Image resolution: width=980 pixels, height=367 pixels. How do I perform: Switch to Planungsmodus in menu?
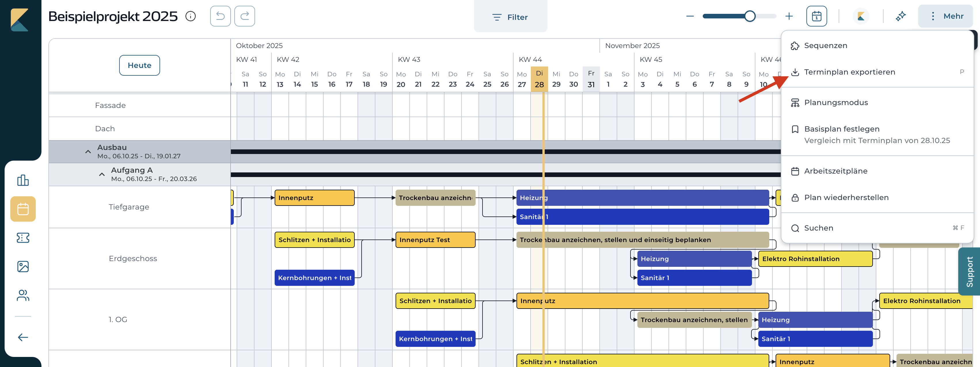(x=877, y=103)
